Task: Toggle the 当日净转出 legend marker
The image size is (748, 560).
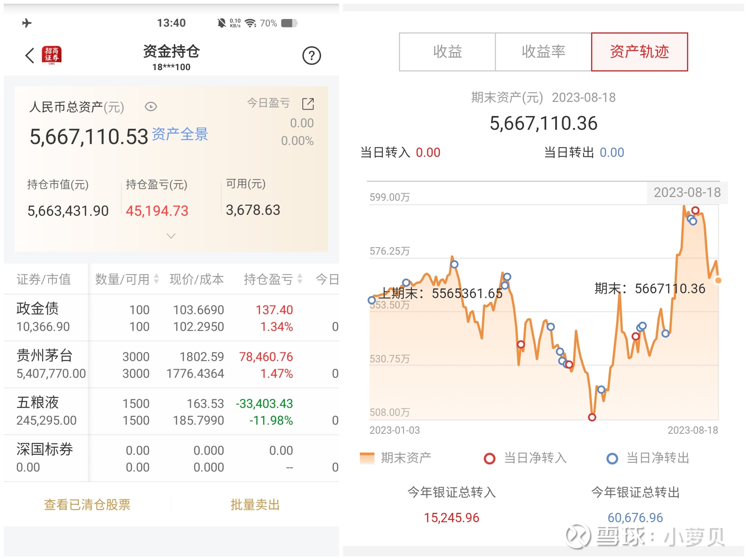Action: point(612,458)
